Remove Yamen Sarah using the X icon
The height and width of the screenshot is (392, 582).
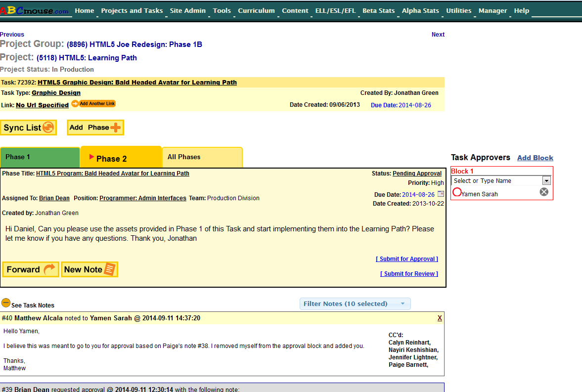pos(544,192)
